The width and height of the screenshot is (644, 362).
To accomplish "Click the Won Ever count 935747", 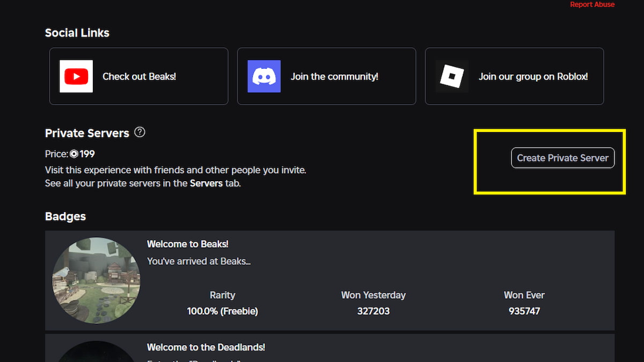I will [524, 311].
